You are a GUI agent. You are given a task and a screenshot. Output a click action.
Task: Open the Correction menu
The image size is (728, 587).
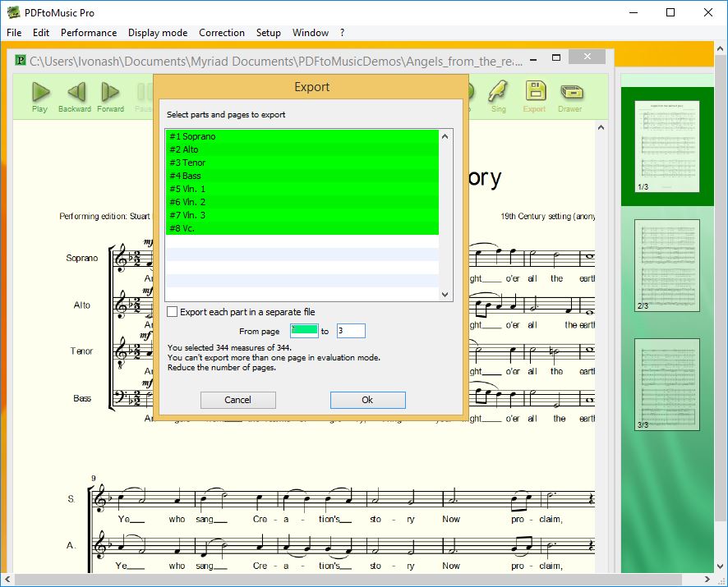tap(222, 33)
